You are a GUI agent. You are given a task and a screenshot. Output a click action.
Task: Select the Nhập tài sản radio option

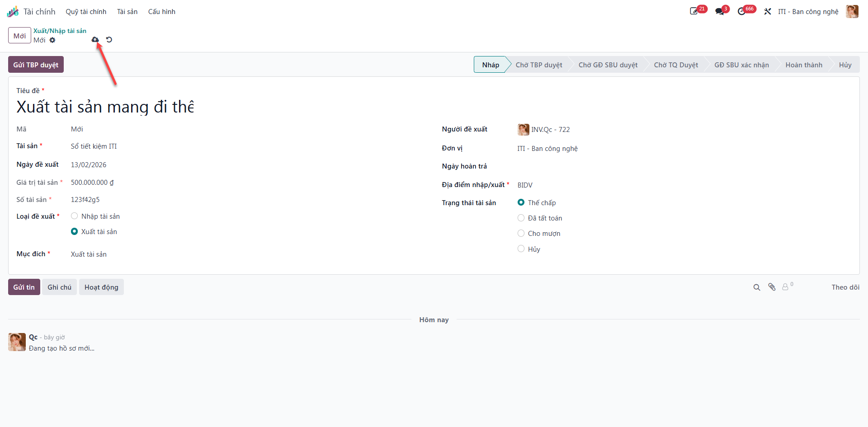click(75, 216)
